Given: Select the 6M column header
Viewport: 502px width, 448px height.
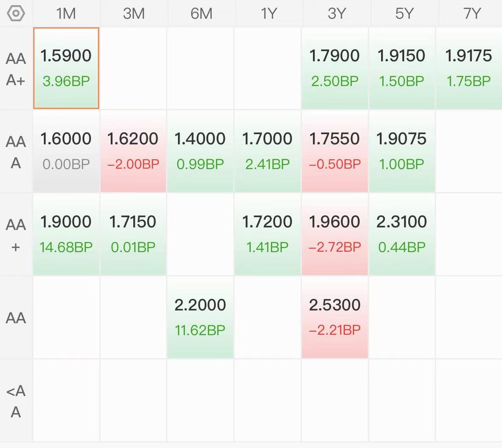Looking at the screenshot, I should pos(201,14).
